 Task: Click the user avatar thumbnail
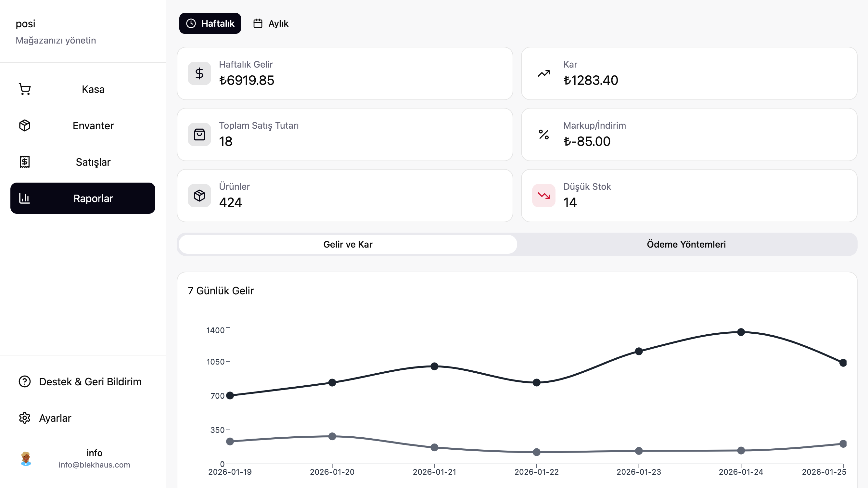click(x=26, y=459)
